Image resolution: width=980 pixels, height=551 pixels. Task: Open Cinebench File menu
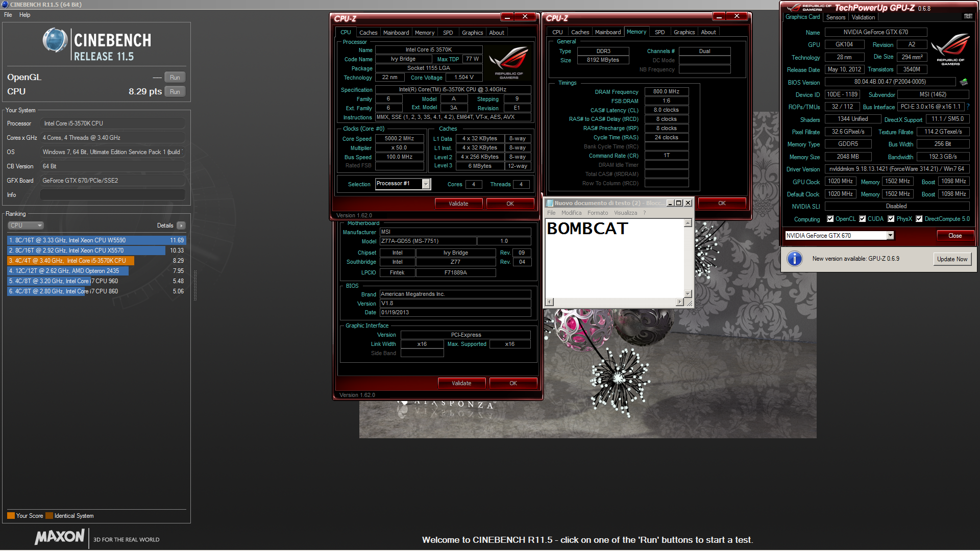click(x=8, y=15)
